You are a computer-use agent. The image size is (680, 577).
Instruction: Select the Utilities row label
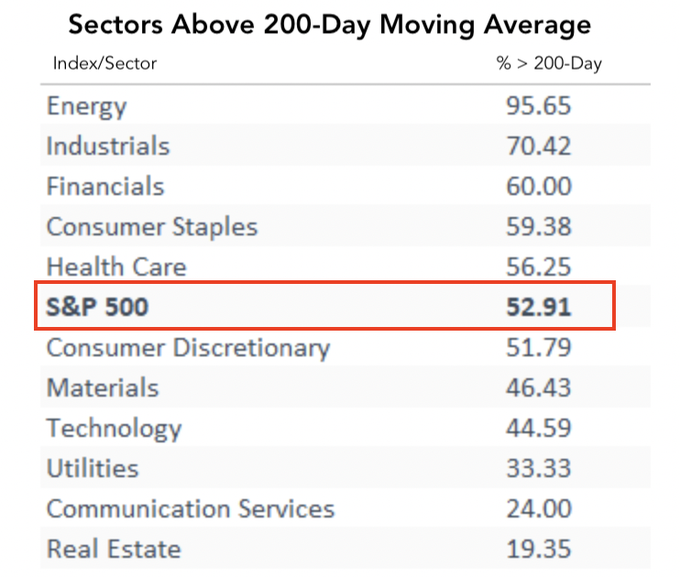[92, 468]
